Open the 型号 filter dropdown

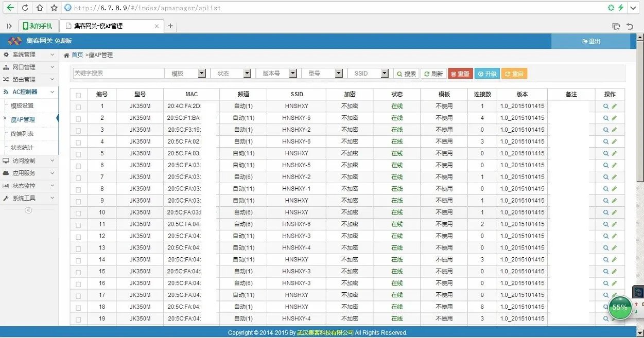click(324, 74)
